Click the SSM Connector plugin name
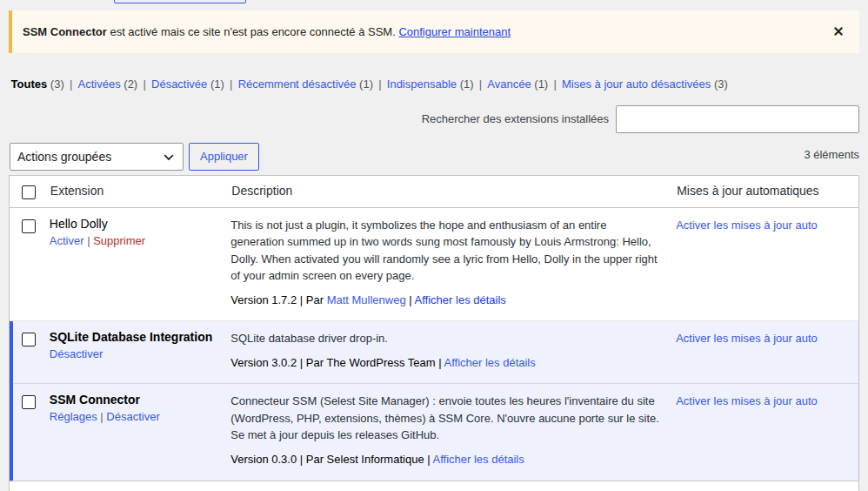 (95, 400)
